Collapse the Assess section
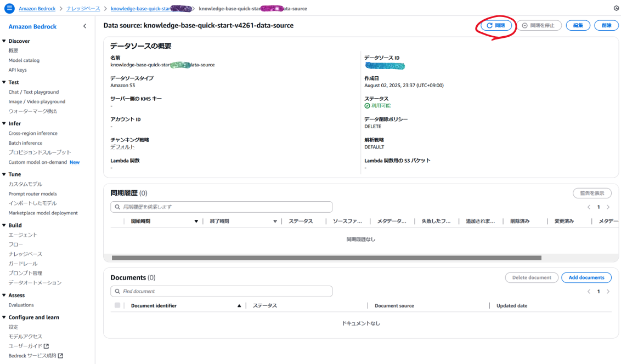 point(4,295)
